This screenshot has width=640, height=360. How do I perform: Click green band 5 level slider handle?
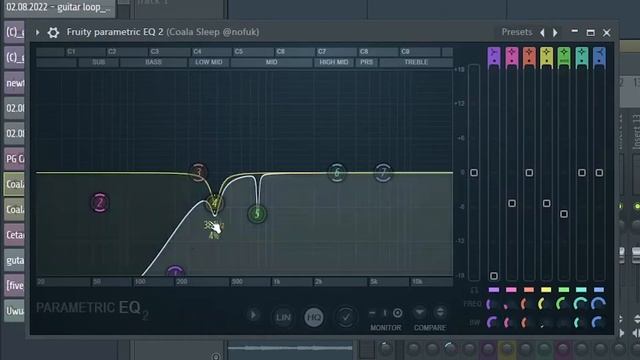coord(564,214)
